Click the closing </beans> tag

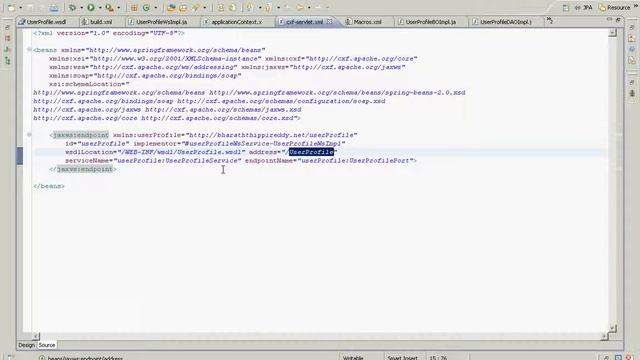[x=49, y=186]
